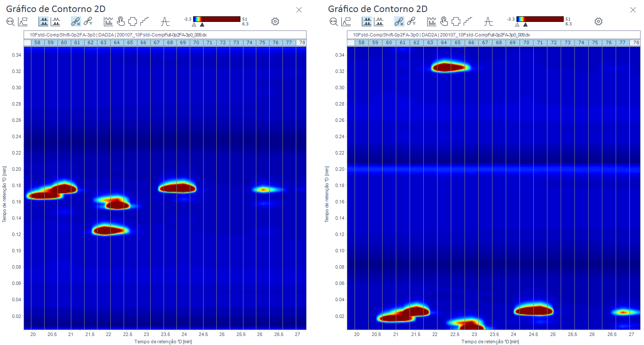644x345 pixels.
Task: Toggle link X-axis icon in left plot
Action: [76, 21]
